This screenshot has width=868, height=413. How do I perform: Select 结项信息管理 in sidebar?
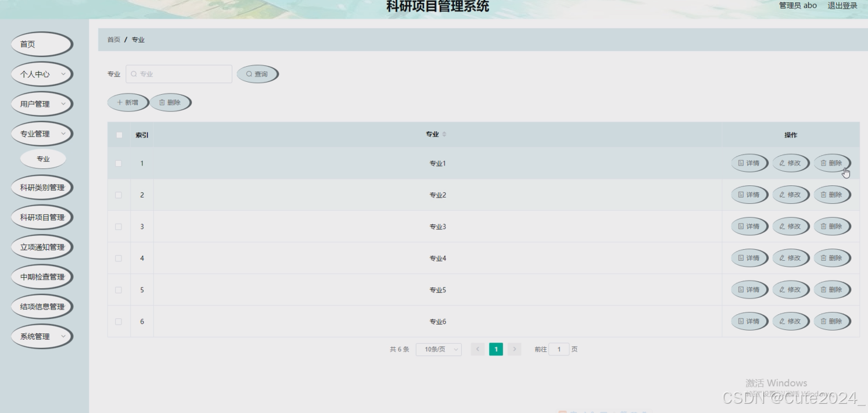tap(41, 306)
